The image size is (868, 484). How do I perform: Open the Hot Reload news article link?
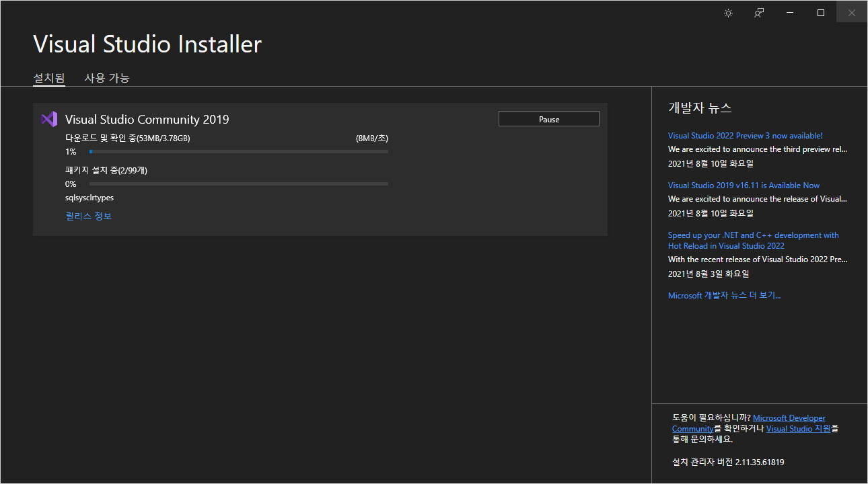point(754,241)
